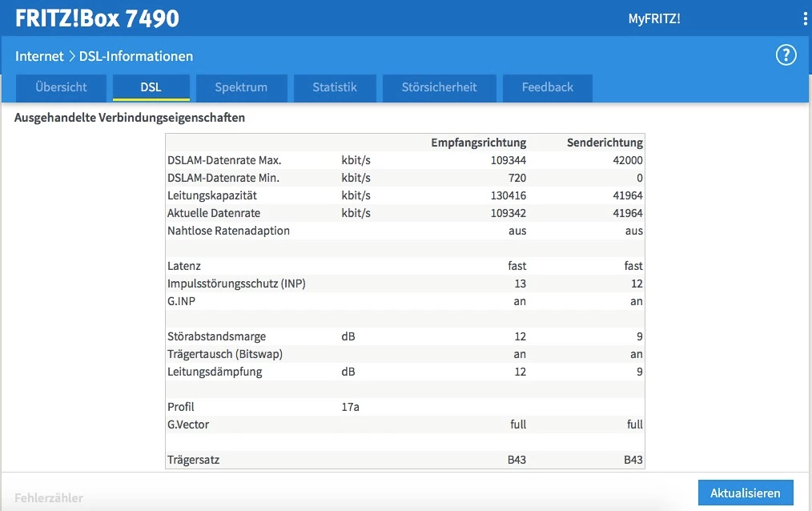The height and width of the screenshot is (511, 812).
Task: Select the value 109344
Action: pos(508,160)
